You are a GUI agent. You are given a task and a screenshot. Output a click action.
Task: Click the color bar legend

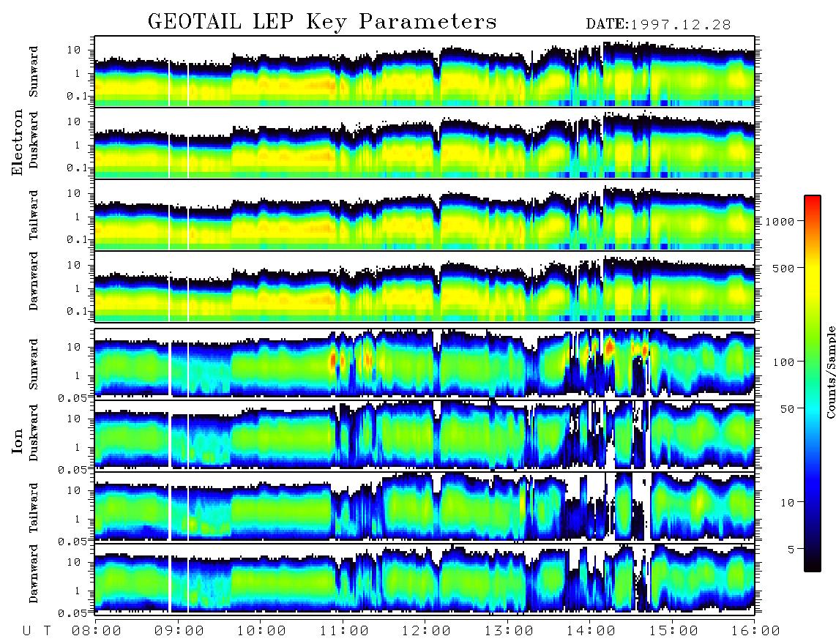[x=813, y=383]
